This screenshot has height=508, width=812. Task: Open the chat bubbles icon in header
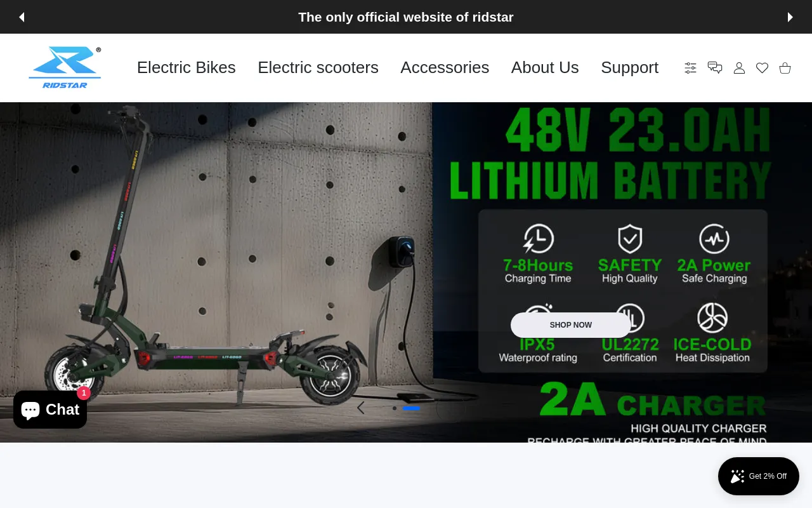point(715,68)
